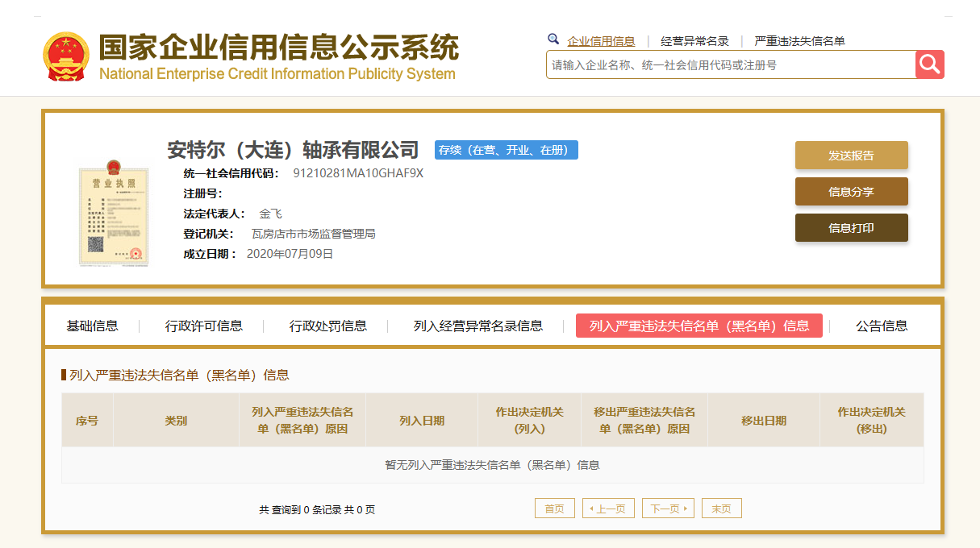This screenshot has height=548, width=980.
Task: Select the 严重违法失信名单 search category
Action: point(799,41)
